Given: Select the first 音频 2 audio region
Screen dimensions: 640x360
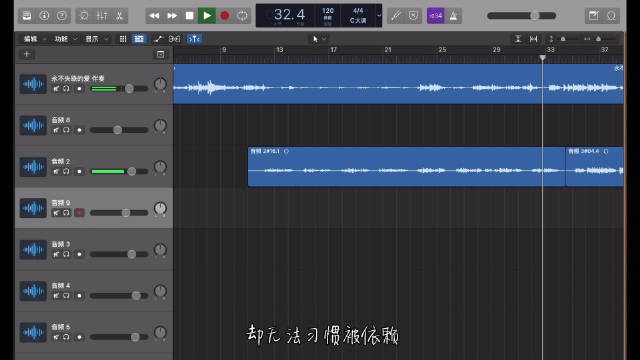Looking at the screenshot, I should [x=407, y=167].
